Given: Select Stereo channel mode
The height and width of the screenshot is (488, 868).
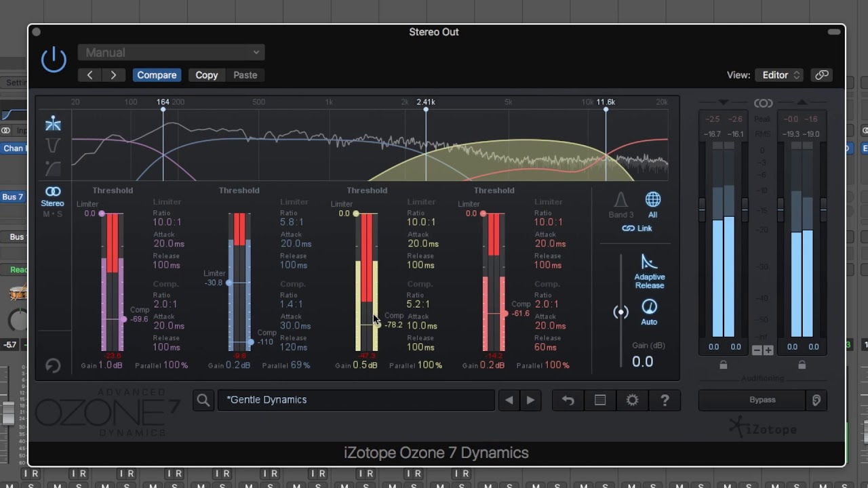Looking at the screenshot, I should tap(52, 197).
